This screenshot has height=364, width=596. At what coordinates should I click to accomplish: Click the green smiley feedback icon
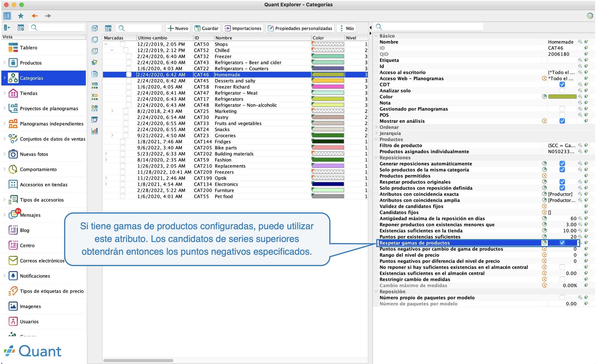coord(590,16)
